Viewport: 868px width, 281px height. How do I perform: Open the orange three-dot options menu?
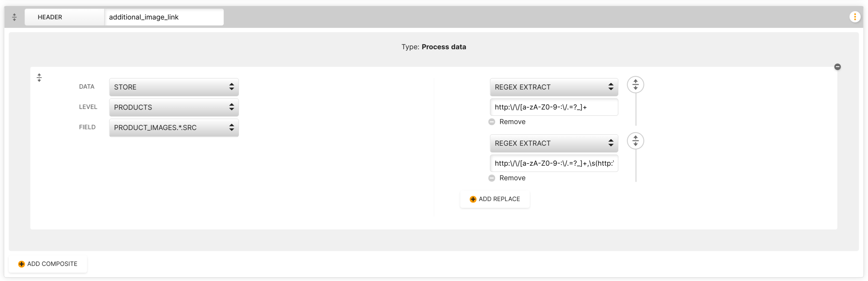click(x=855, y=17)
